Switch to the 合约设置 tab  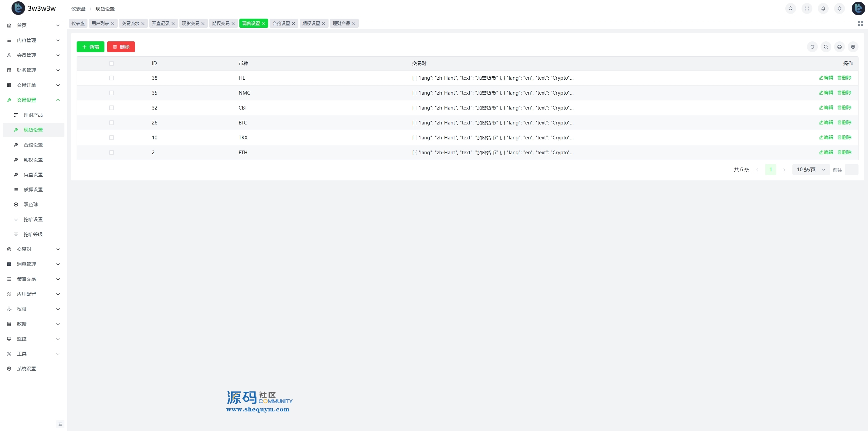(x=281, y=23)
